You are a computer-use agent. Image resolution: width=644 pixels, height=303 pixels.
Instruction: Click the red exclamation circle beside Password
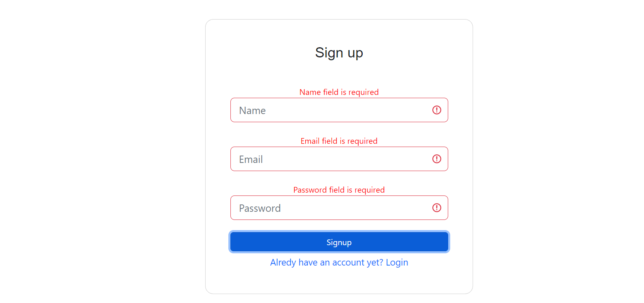pyautogui.click(x=436, y=208)
